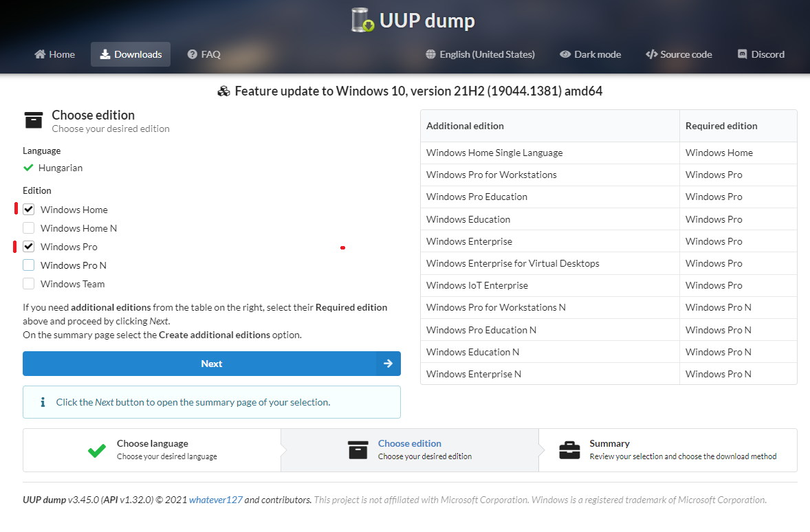Click the UUP dump site title
Image resolution: width=810 pixels, height=532 pixels.
tap(427, 21)
